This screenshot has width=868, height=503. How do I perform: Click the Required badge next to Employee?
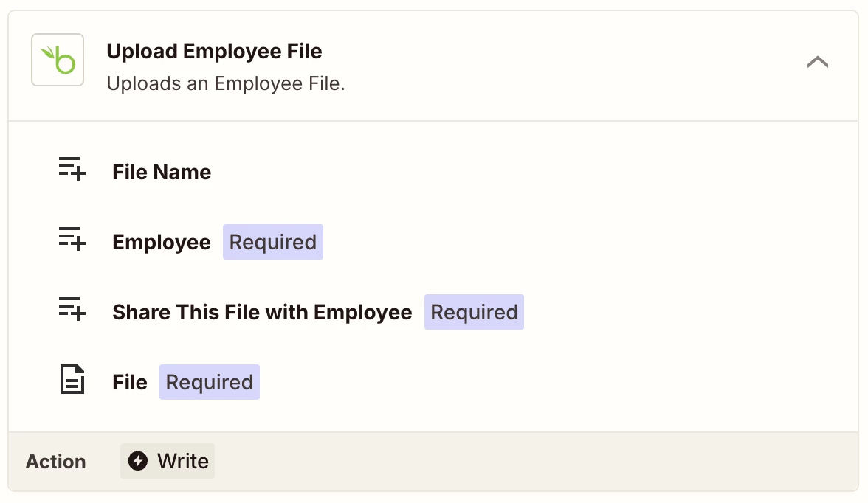273,242
